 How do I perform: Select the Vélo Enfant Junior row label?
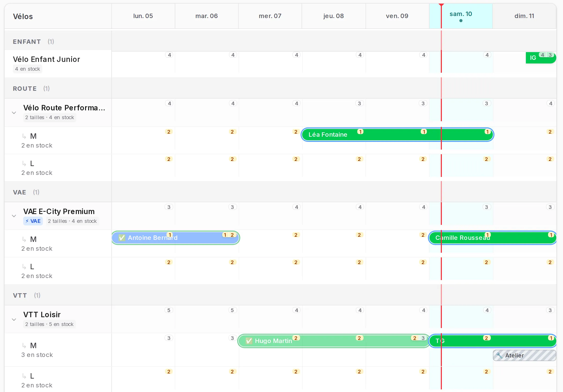46,59
